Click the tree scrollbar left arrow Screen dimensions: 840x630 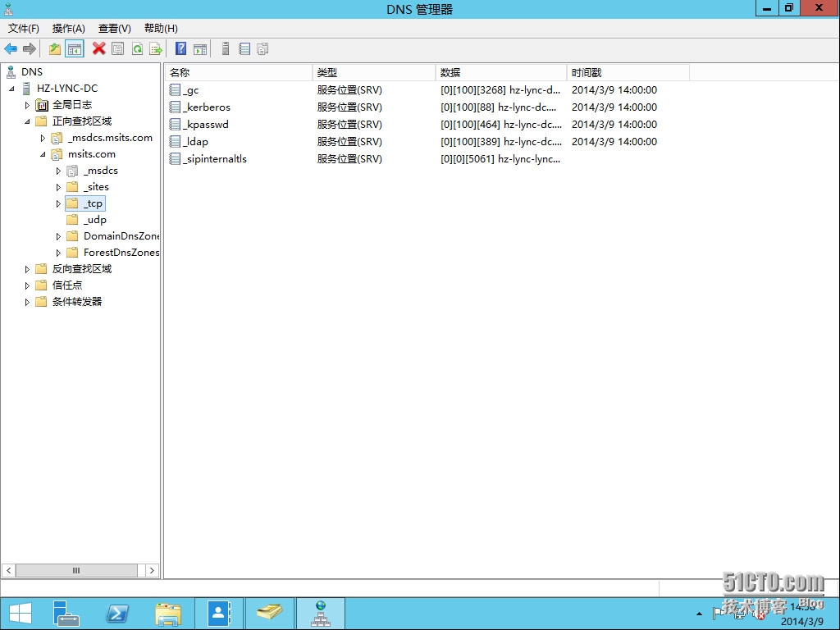click(8, 571)
